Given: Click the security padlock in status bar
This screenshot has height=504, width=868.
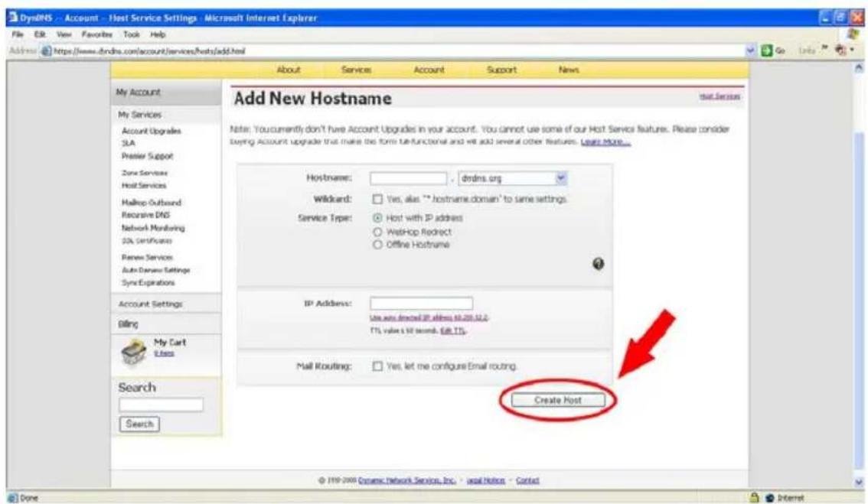Looking at the screenshot, I should pyautogui.click(x=754, y=497).
